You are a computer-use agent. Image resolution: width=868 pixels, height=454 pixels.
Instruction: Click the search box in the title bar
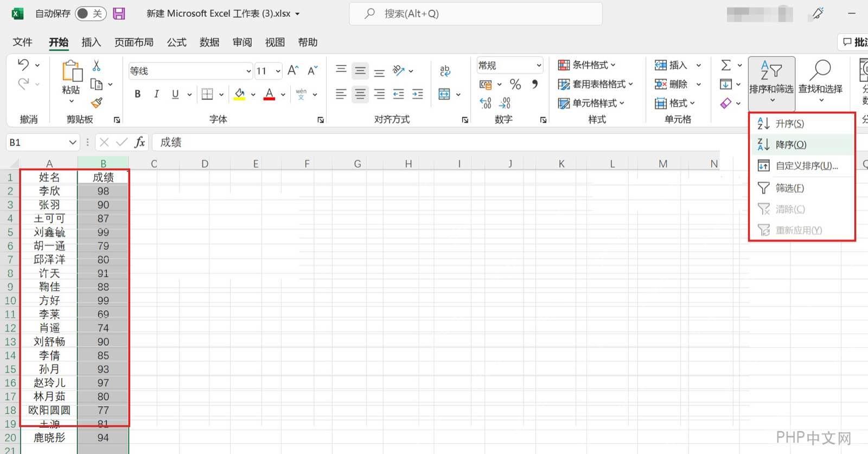coord(476,14)
